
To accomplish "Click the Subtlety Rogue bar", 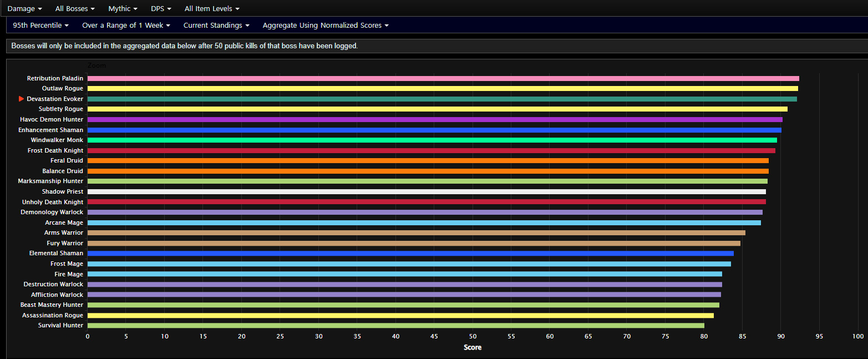I will [x=438, y=109].
